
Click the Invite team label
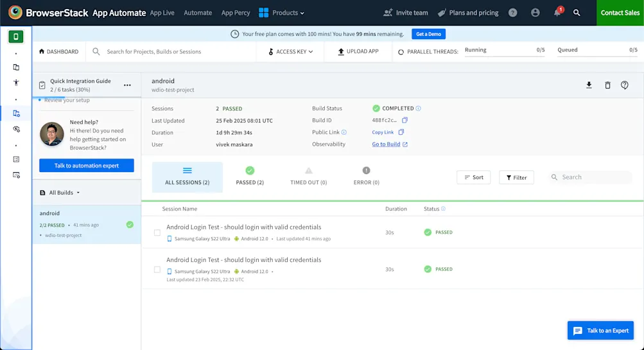pos(412,13)
